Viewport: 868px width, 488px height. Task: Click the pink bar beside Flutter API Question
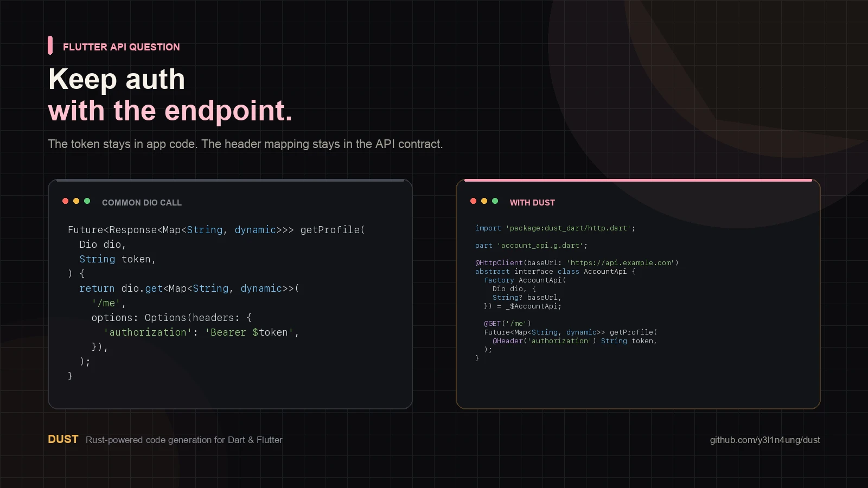50,46
